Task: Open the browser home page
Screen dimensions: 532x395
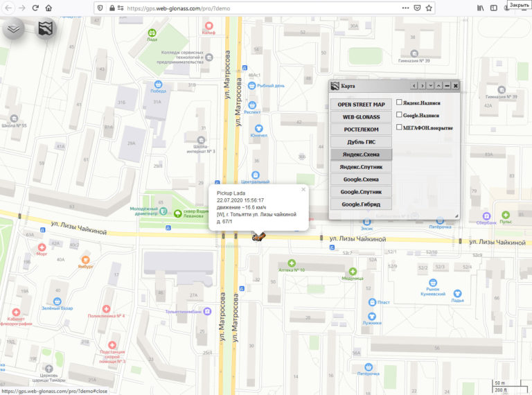Action: pyautogui.click(x=48, y=8)
